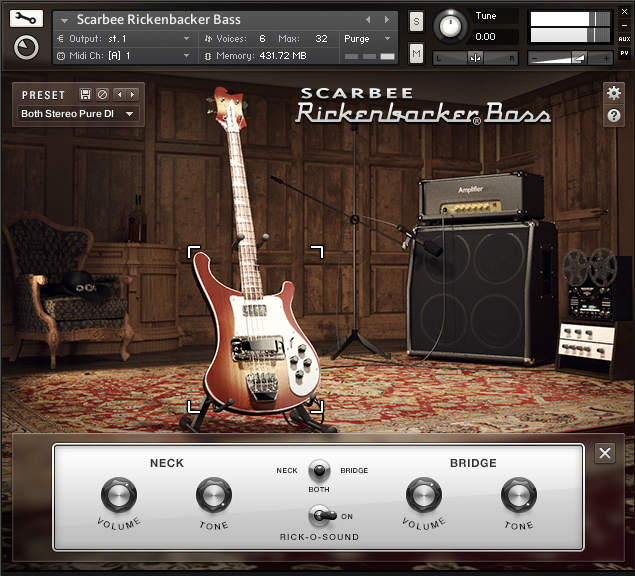Minimize instrument view with minus button

pos(624,25)
